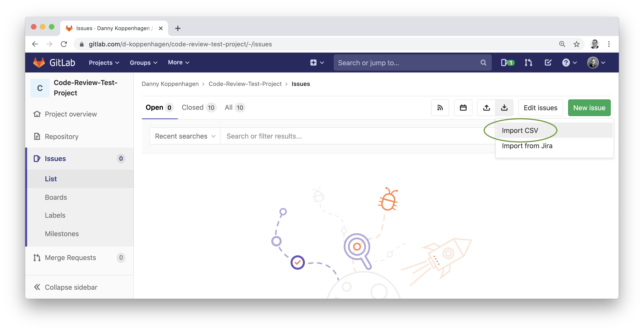Expand the Projects dropdown menu

click(104, 62)
